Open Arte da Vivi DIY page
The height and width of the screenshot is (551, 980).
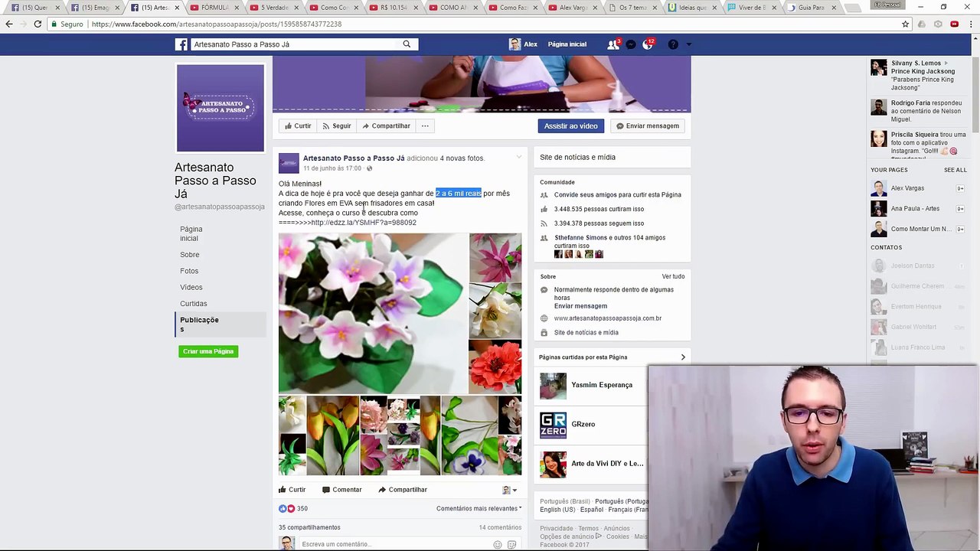607,464
